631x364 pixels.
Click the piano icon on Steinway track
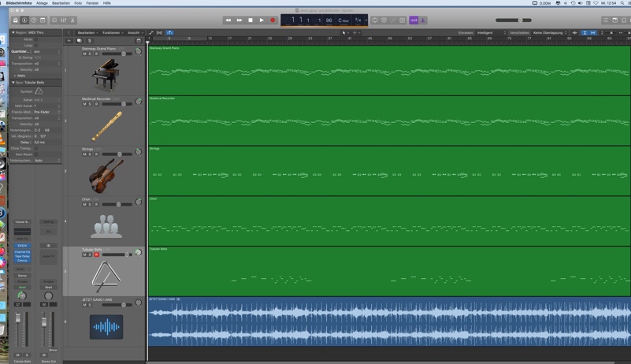pos(106,75)
